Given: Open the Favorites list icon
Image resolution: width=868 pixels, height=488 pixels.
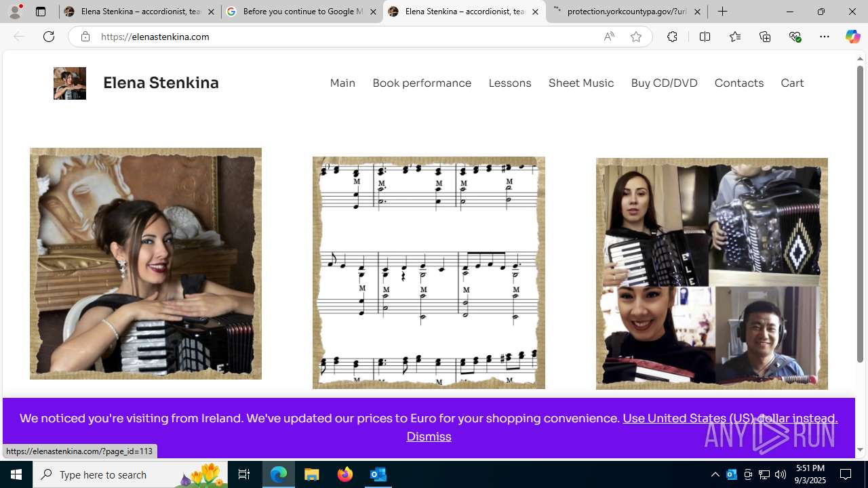Looking at the screenshot, I should tap(734, 37).
